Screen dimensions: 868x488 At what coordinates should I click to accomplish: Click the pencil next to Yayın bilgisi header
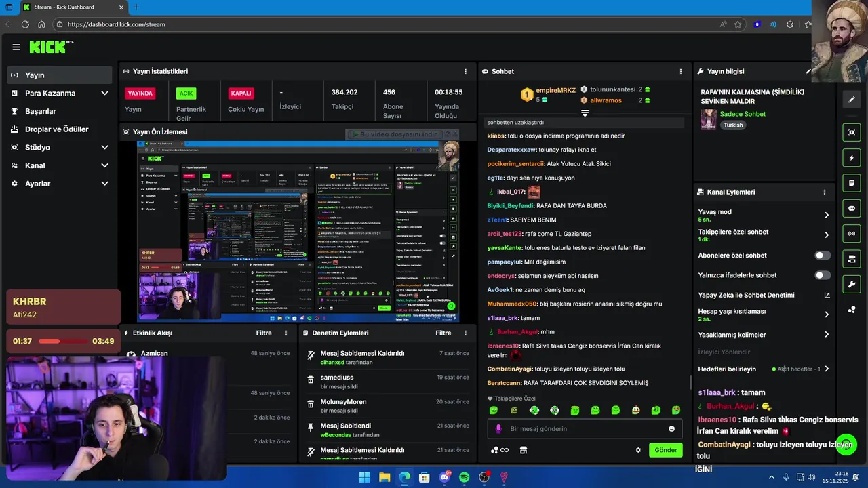[x=808, y=71]
